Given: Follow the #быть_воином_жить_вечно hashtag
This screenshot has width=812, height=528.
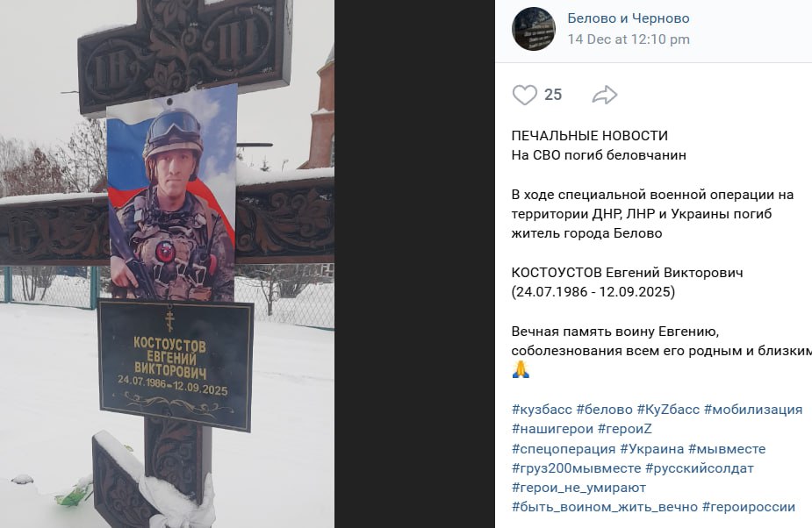Looking at the screenshot, I should [604, 507].
